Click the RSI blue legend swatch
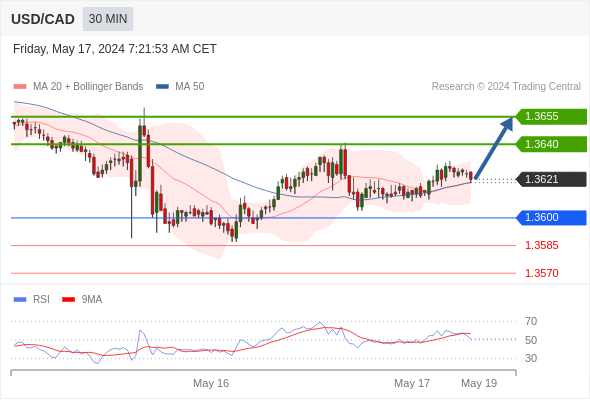 (20, 300)
